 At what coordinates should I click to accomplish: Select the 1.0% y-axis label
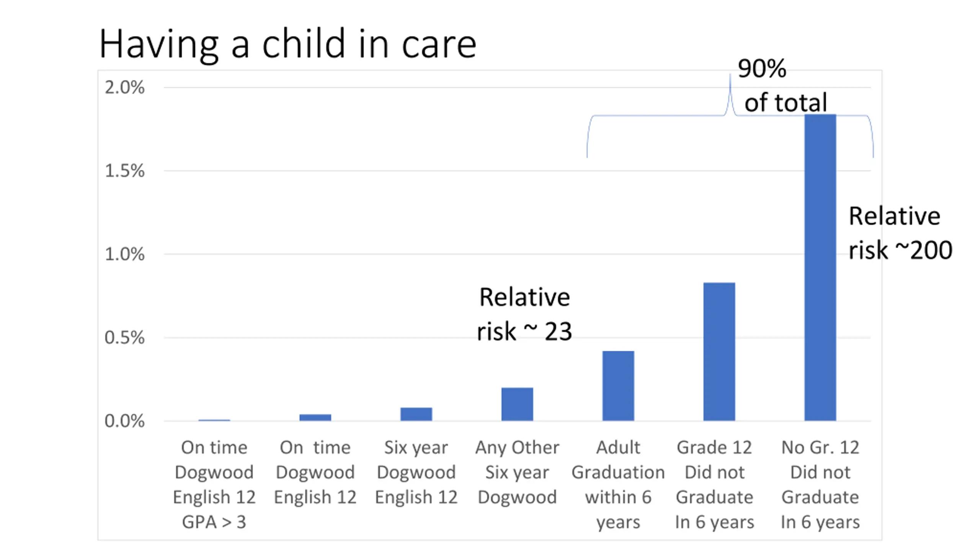coord(124,254)
